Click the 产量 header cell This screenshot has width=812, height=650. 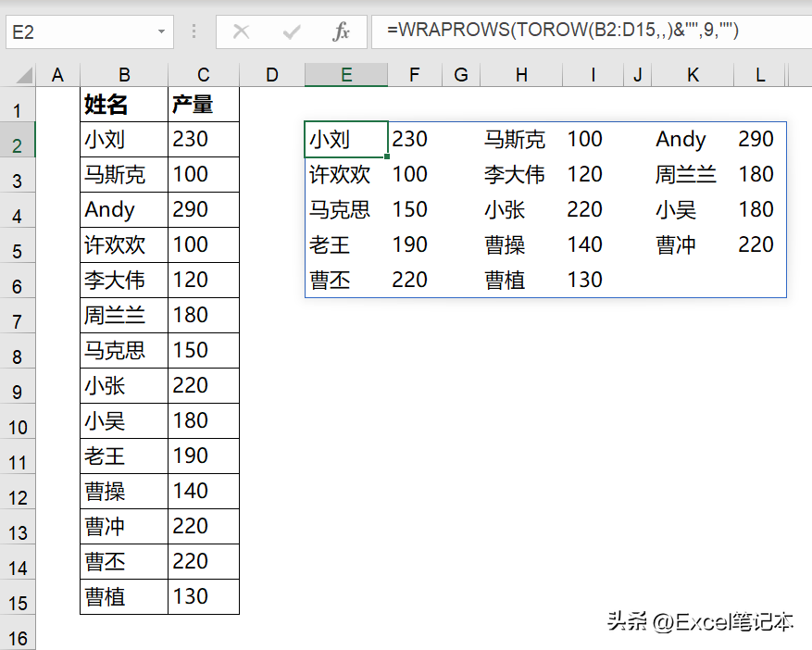(x=204, y=105)
